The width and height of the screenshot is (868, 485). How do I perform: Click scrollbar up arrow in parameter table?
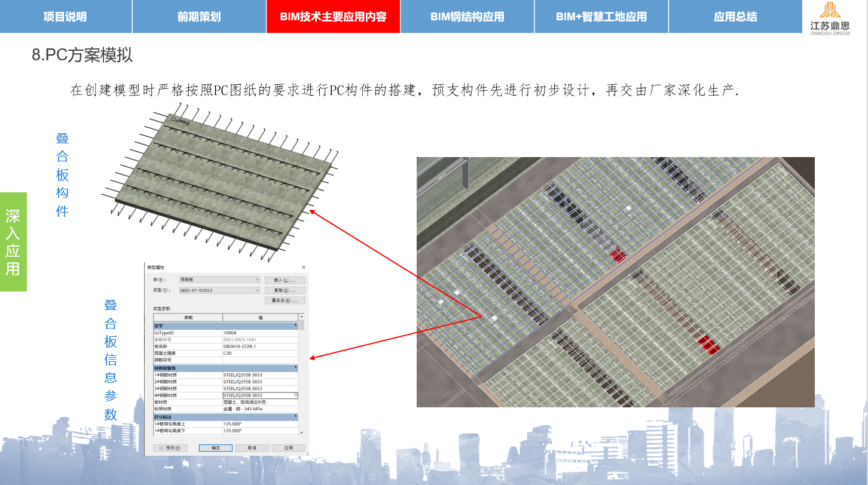pyautogui.click(x=302, y=317)
